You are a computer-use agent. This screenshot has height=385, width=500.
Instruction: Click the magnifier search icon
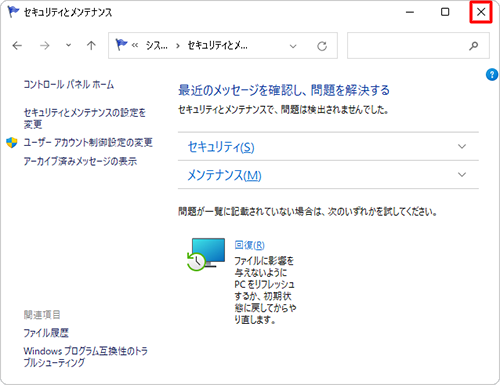[x=473, y=46]
